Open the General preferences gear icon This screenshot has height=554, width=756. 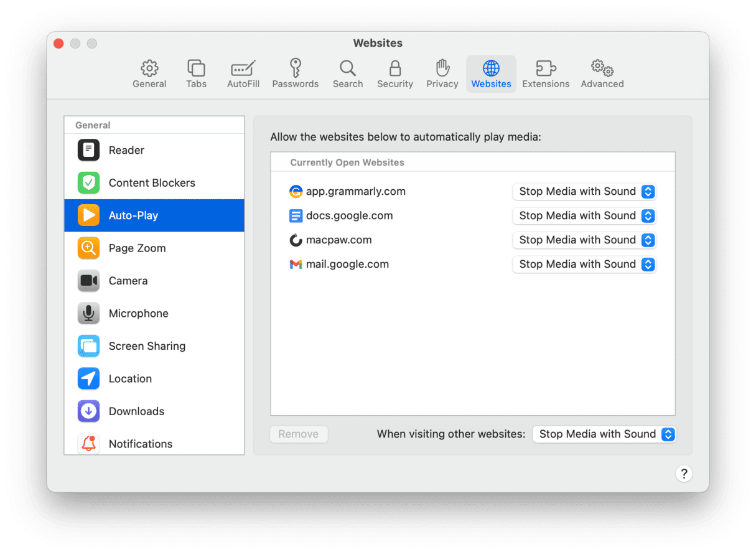click(x=149, y=68)
